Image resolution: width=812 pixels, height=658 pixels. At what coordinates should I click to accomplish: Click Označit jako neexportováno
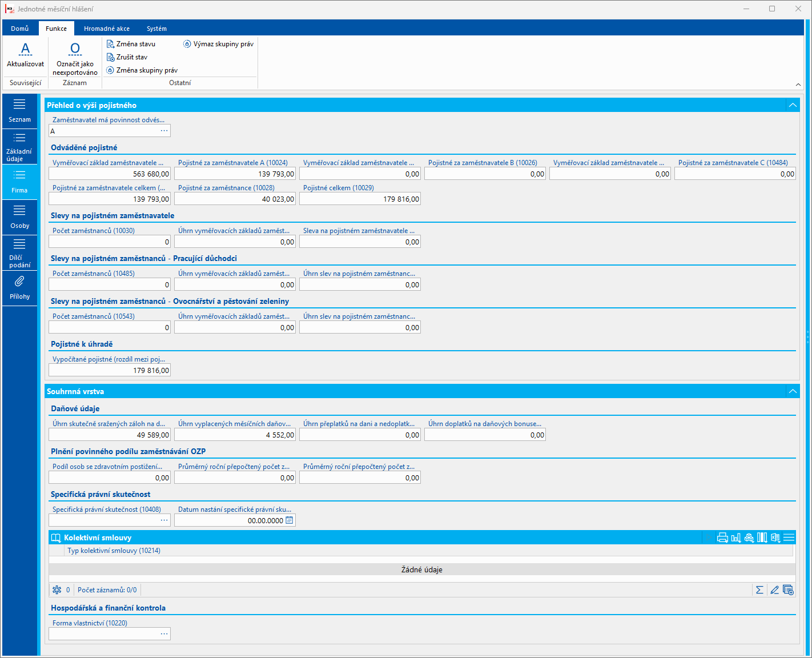click(75, 59)
